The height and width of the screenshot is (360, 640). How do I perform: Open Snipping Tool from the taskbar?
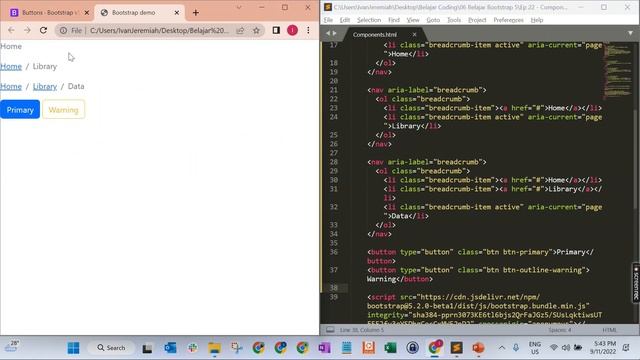click(x=236, y=348)
